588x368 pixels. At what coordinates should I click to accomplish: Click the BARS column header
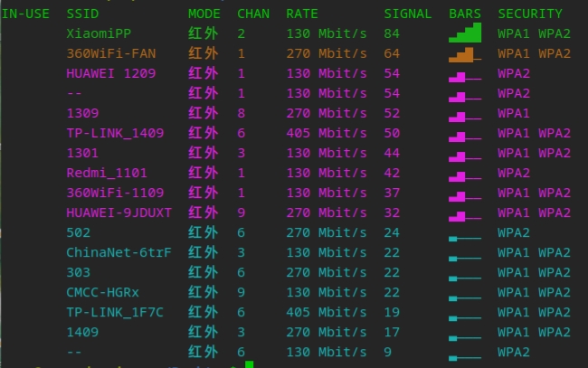465,14
